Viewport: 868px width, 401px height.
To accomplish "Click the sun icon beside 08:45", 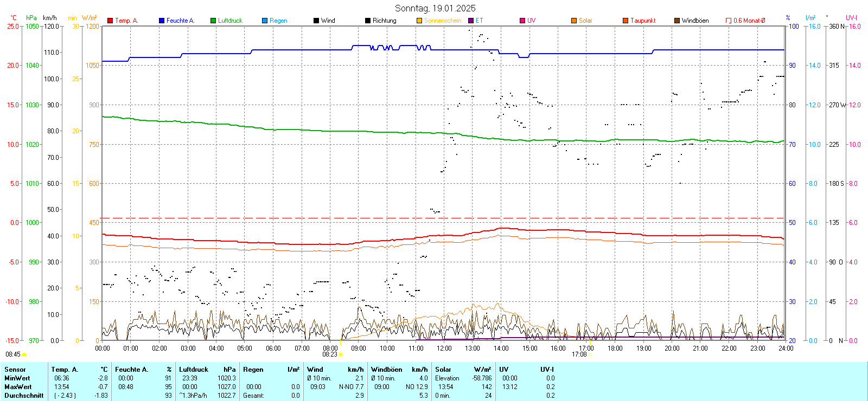I will (x=24, y=354).
